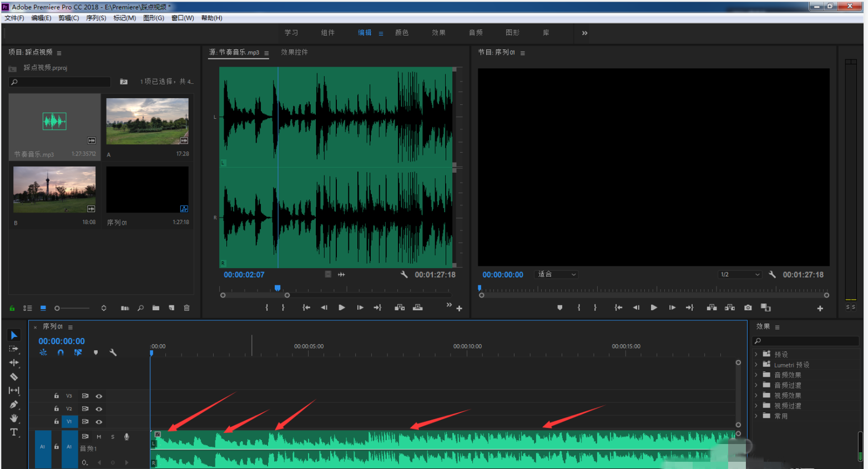
Task: Play the clip in the source monitor
Action: [342, 307]
